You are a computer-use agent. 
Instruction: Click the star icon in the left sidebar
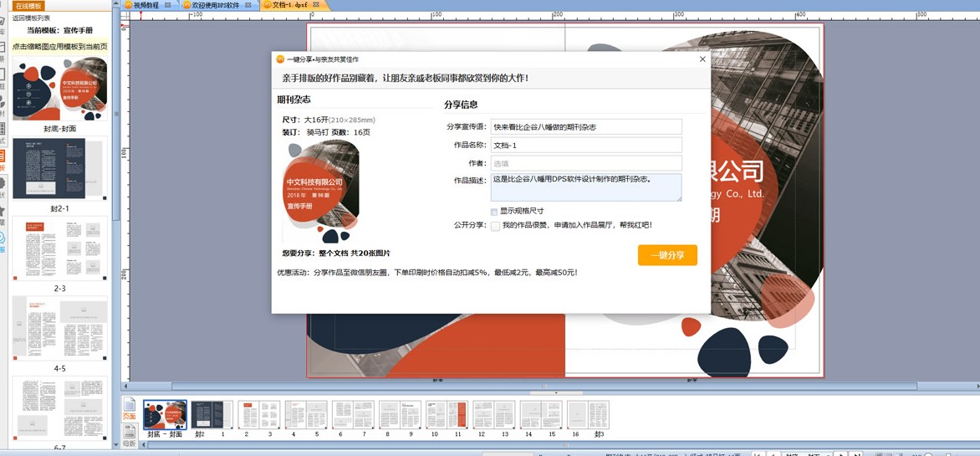pos(3,211)
